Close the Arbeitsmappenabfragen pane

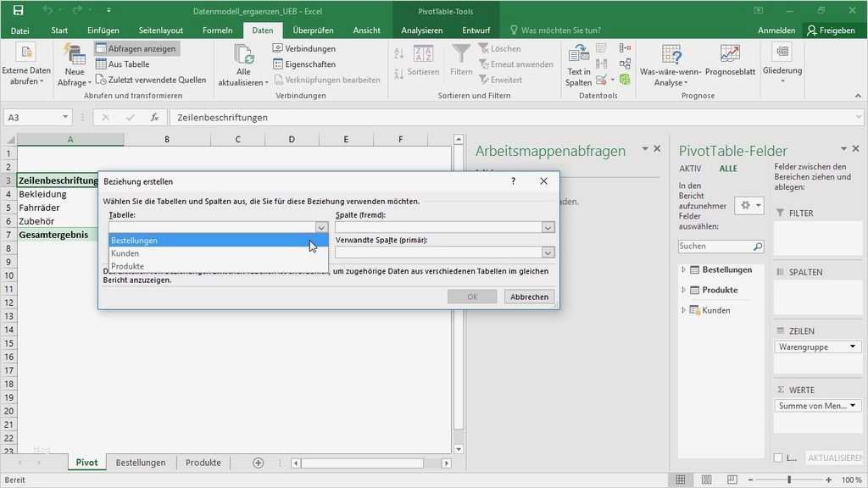coord(657,148)
